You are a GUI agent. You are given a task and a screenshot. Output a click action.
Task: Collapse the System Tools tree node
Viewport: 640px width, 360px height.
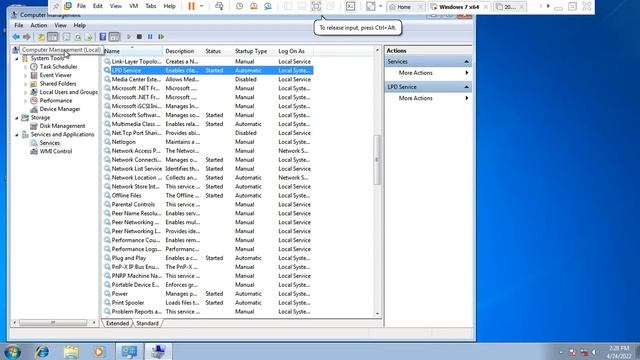(x=17, y=59)
